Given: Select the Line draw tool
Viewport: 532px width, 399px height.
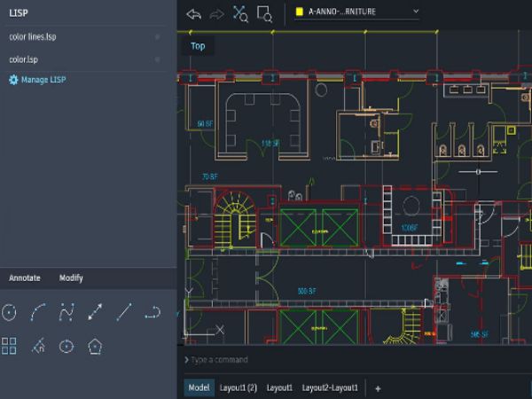Looking at the screenshot, I should tap(124, 312).
